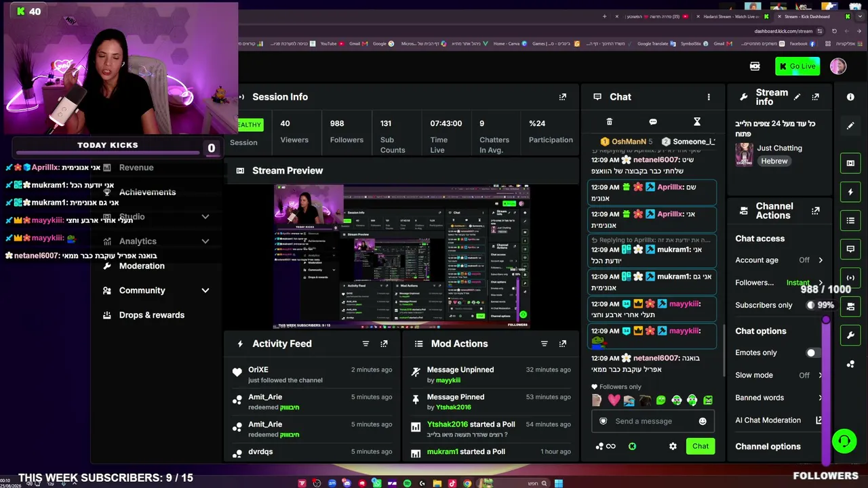The image size is (868, 488).
Task: Open Activity Feed filter settings
Action: click(366, 344)
